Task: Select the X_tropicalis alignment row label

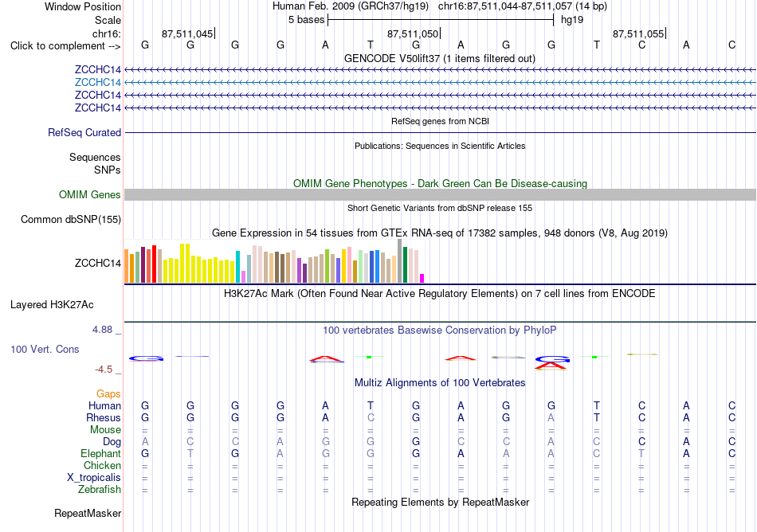Action: click(x=94, y=478)
